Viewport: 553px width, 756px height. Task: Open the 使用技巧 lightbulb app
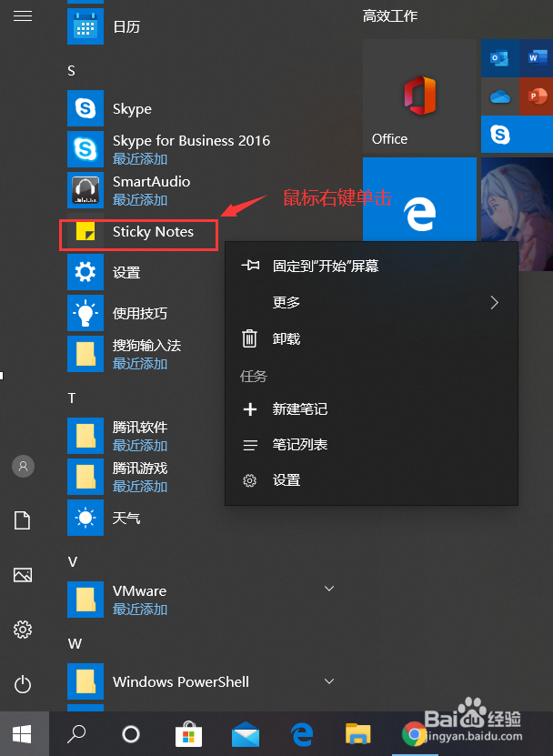tap(85, 313)
